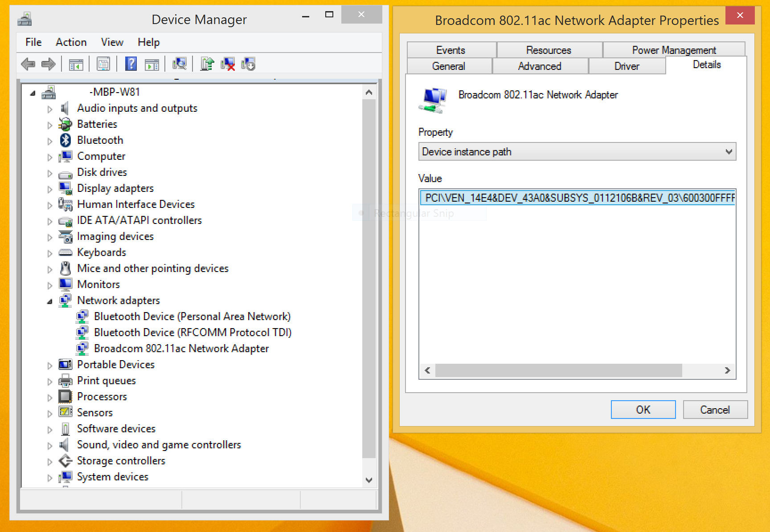
Task: Select the IDE ATA/ATAPI controllers item
Action: [x=139, y=220]
